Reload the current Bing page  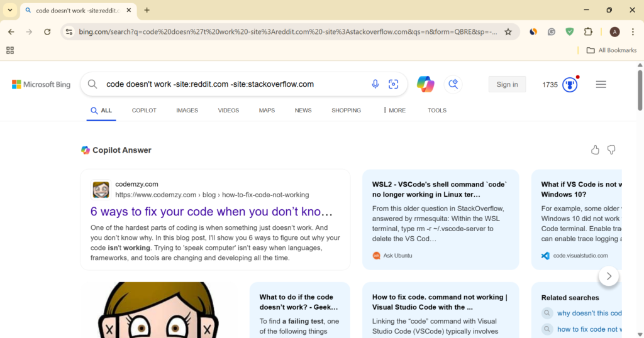pos(47,31)
